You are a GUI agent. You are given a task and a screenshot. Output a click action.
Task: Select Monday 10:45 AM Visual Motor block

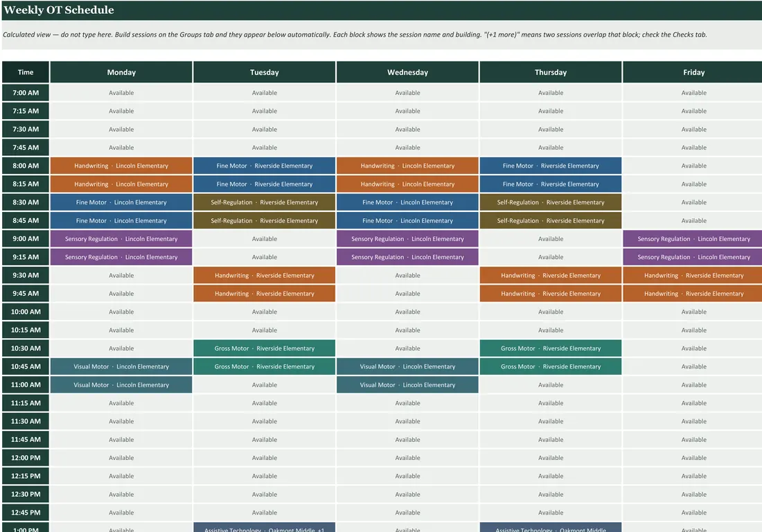pos(121,366)
